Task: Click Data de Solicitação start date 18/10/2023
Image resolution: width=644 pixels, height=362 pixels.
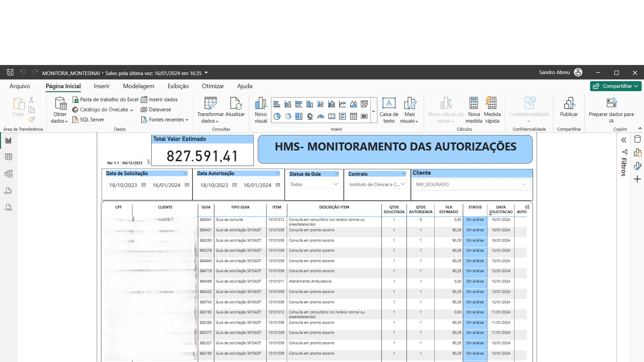Action: [123, 185]
